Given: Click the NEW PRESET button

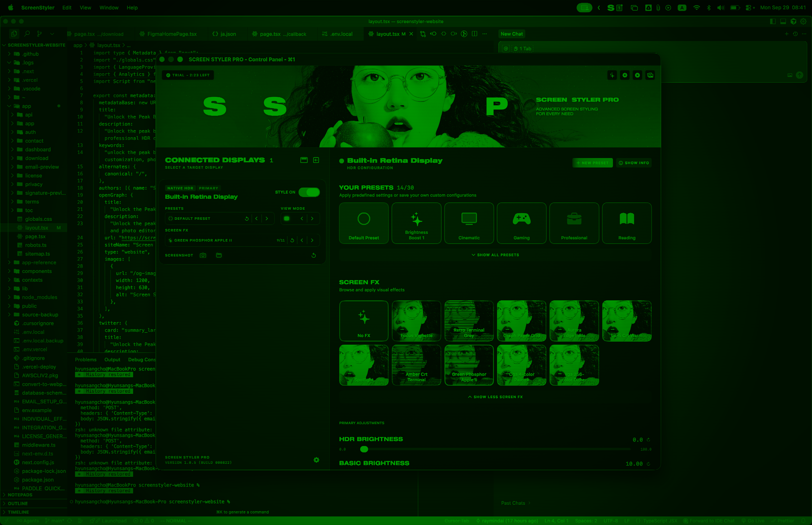Looking at the screenshot, I should click(593, 163).
